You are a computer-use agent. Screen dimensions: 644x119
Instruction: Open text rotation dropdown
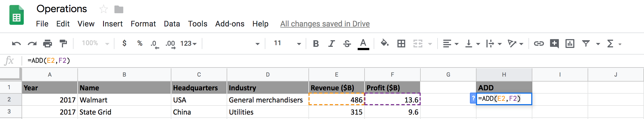515,44
